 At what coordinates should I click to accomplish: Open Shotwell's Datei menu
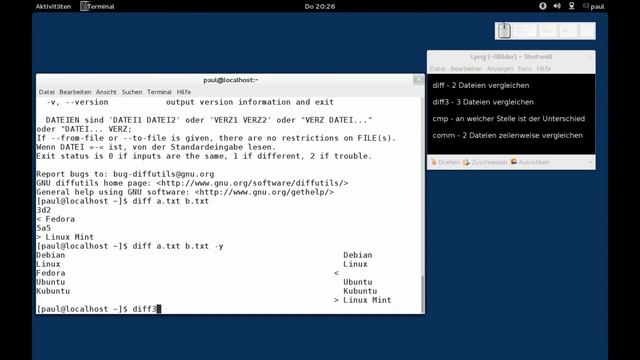pyautogui.click(x=438, y=69)
